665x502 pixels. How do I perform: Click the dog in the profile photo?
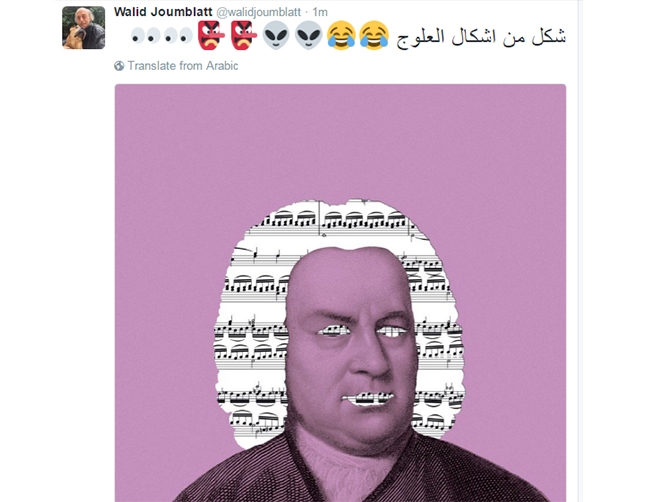tap(72, 37)
